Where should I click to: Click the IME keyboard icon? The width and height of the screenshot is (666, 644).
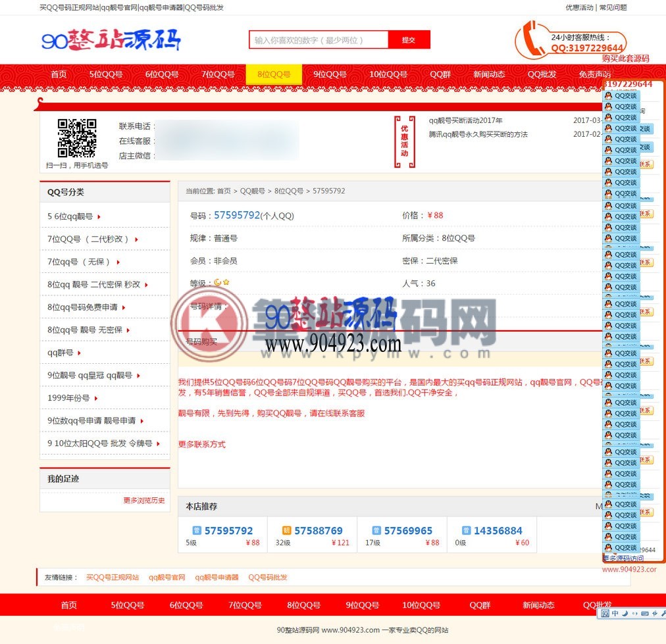click(x=645, y=614)
